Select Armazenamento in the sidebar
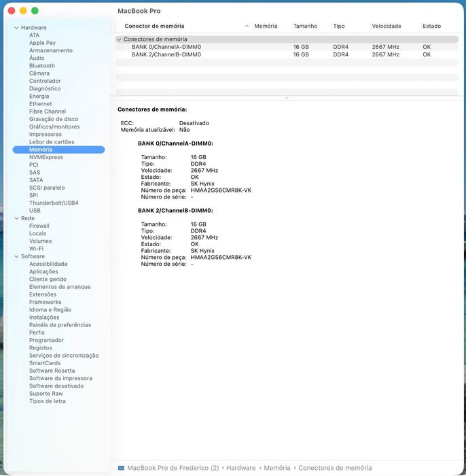 (x=51, y=50)
